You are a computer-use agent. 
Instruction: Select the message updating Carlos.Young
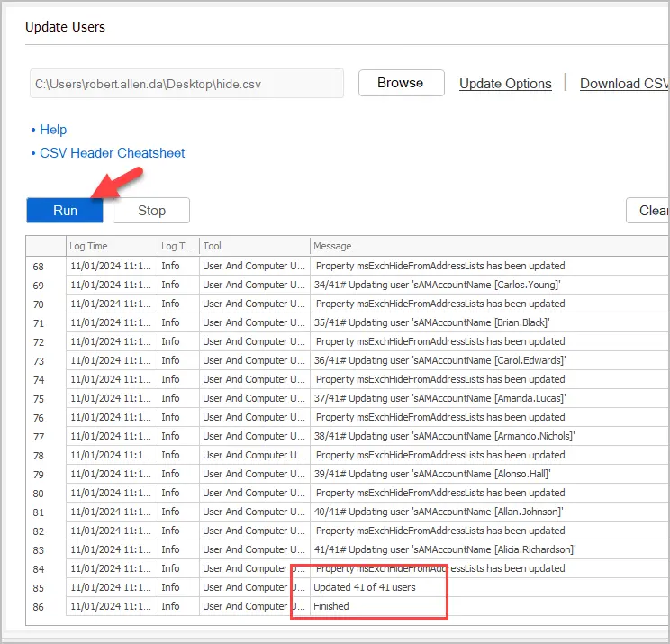click(437, 285)
